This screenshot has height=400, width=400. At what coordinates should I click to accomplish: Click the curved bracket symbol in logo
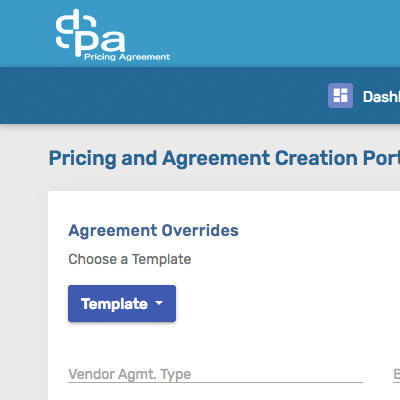[65, 28]
